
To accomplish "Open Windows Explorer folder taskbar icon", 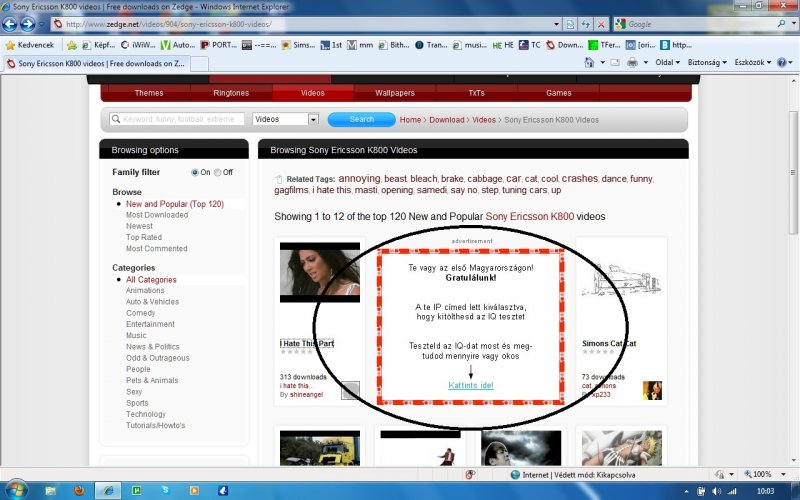I will point(51,490).
